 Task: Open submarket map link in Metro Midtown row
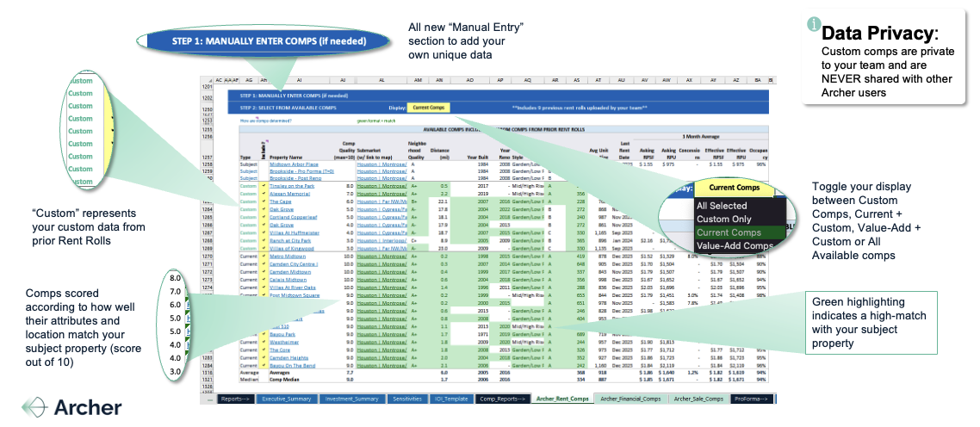381,257
